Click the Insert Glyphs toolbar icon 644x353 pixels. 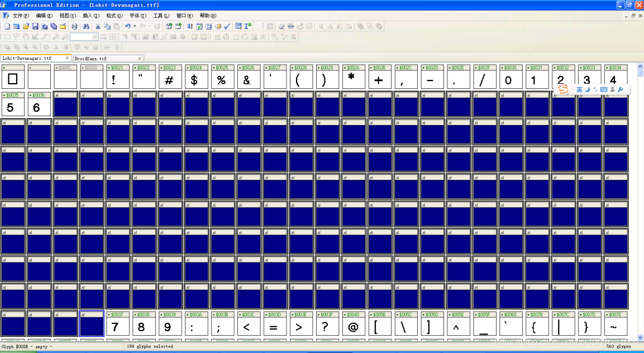point(178,26)
